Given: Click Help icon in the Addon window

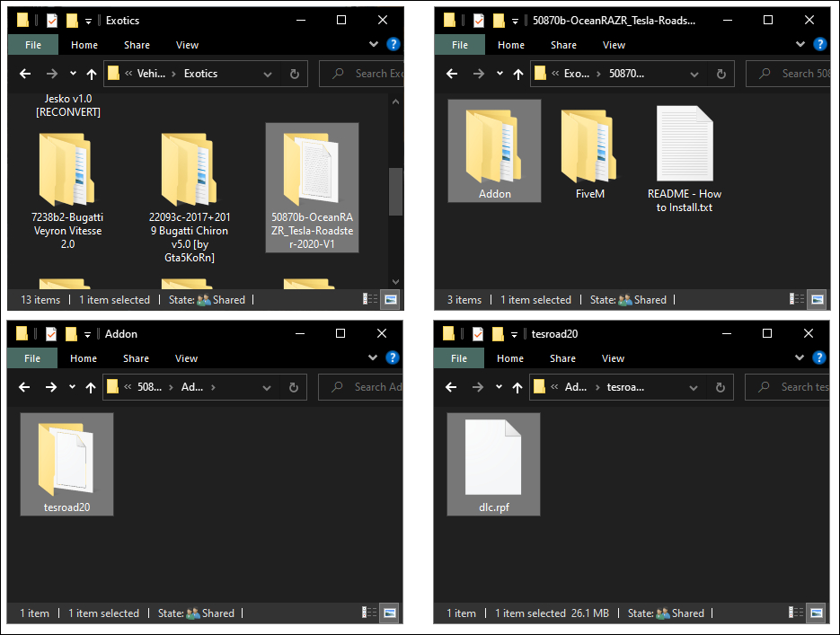Looking at the screenshot, I should (392, 357).
